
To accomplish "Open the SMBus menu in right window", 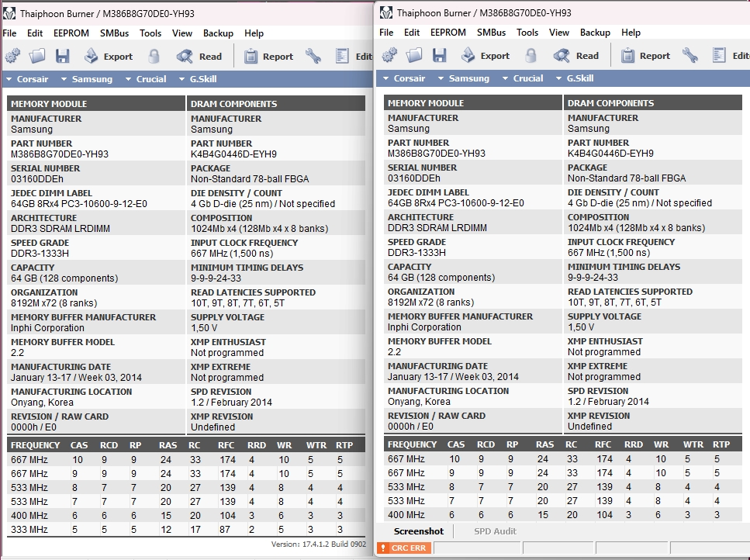I will [x=491, y=32].
